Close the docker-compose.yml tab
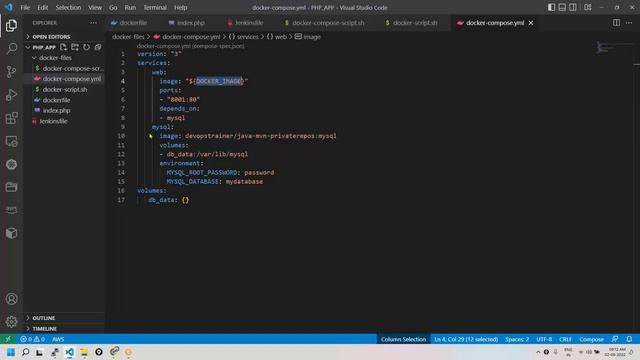 [531, 23]
